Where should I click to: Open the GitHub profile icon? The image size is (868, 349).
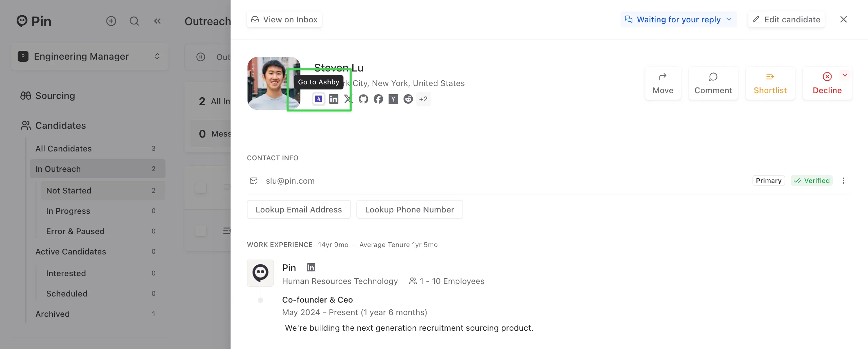click(x=363, y=99)
